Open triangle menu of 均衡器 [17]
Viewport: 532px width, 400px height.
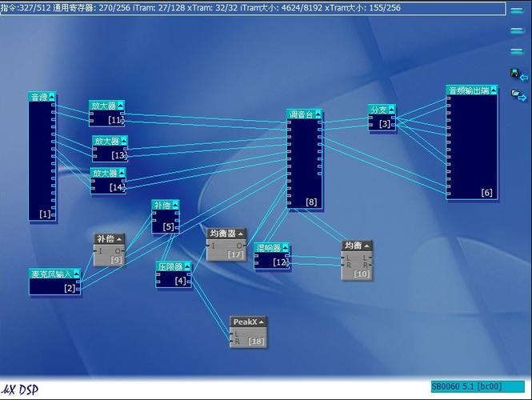pyautogui.click(x=241, y=234)
